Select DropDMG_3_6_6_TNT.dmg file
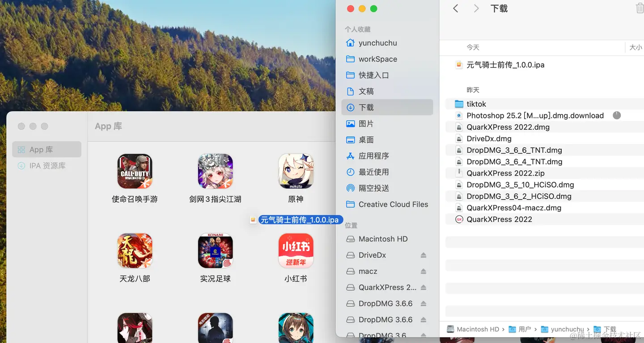This screenshot has width=644, height=343. (545, 150)
